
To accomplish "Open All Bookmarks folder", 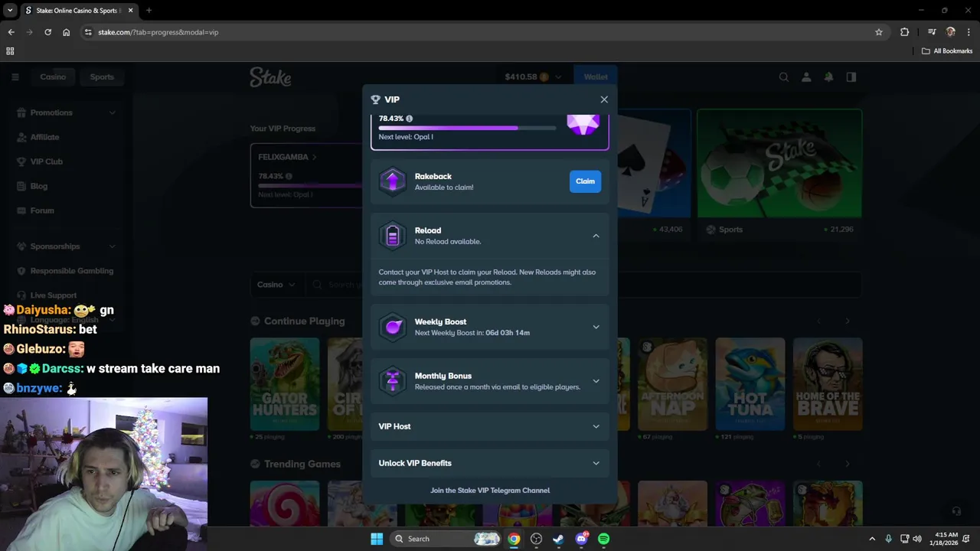I will click(947, 51).
